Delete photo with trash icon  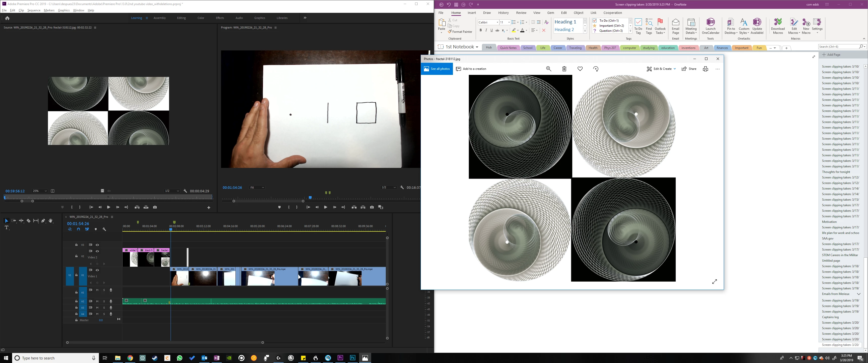coord(564,69)
